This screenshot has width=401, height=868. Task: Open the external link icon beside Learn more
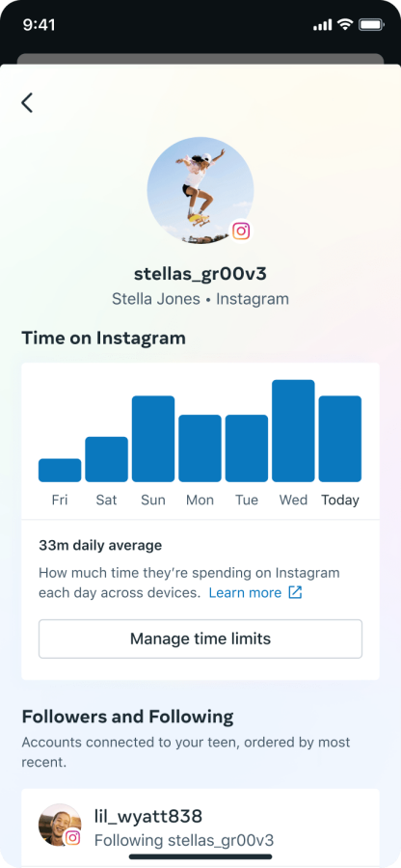point(295,592)
